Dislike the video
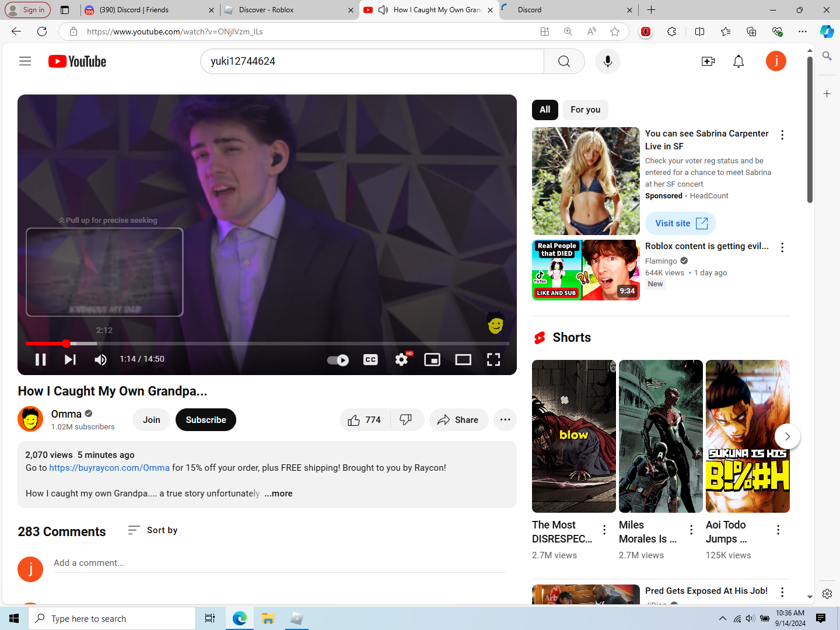The image size is (840, 630). [x=406, y=420]
